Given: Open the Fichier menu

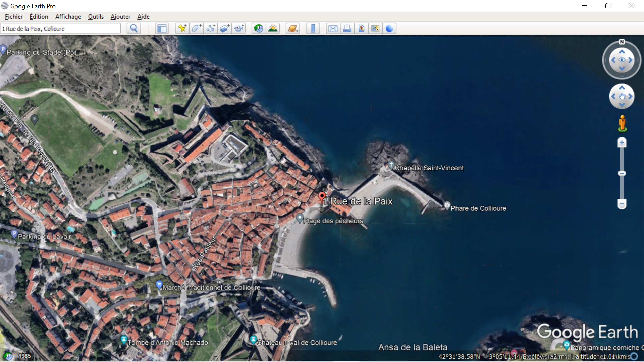Looking at the screenshot, I should pos(14,17).
